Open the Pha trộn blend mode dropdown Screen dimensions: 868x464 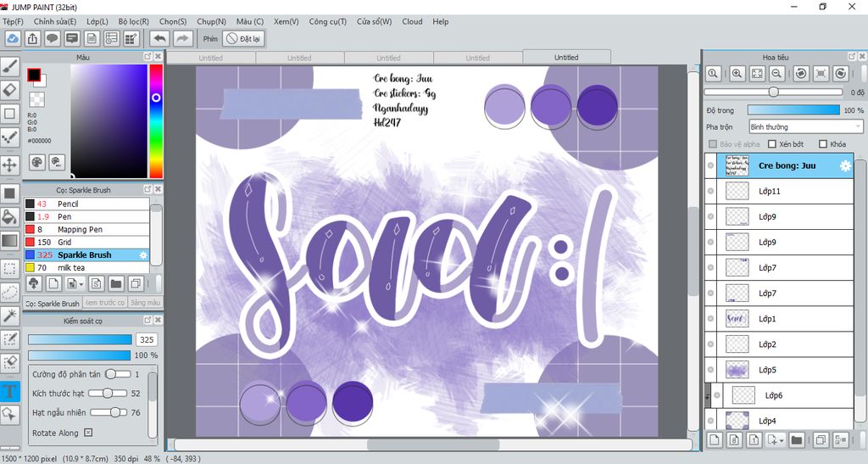click(x=806, y=126)
